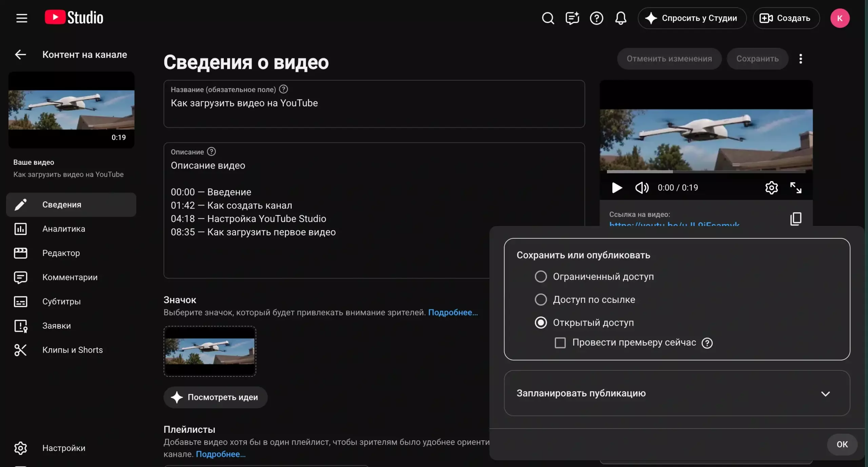
Task: Click the bar chart Аналитика icon
Action: click(x=20, y=229)
